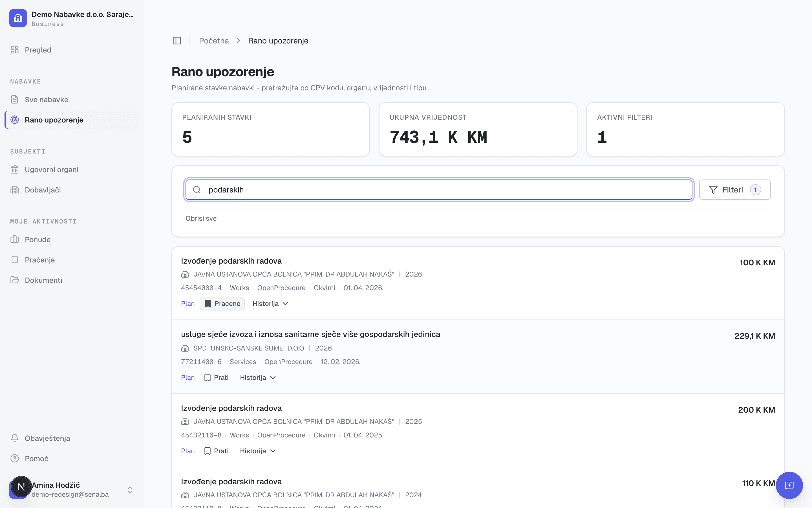
Task: Click the Dobavljači building icon
Action: click(14, 190)
